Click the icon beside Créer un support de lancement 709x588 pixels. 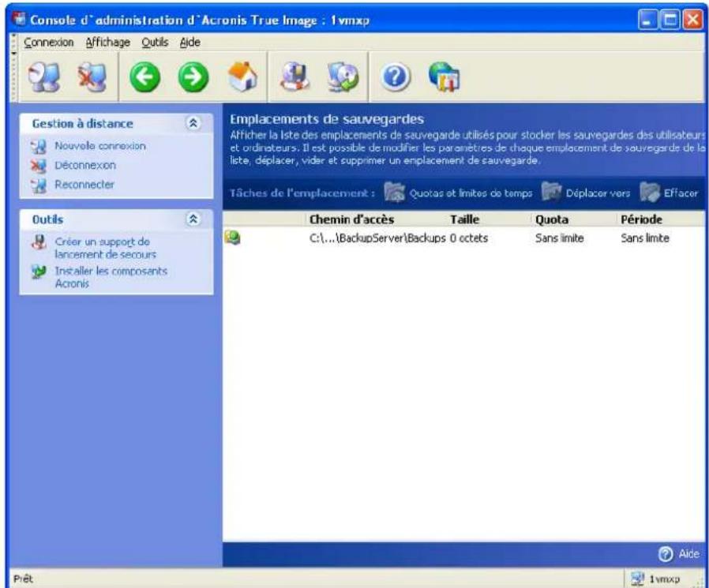39,242
